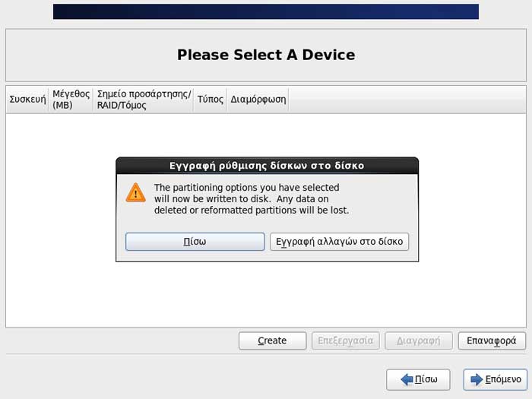Image resolution: width=532 pixels, height=399 pixels.
Task: Click the partitioning warning message text
Action: [252, 199]
